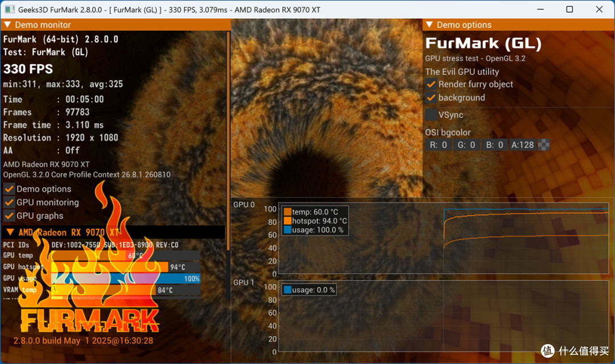Click the A:128 alpha field
615x364 pixels.
522,145
